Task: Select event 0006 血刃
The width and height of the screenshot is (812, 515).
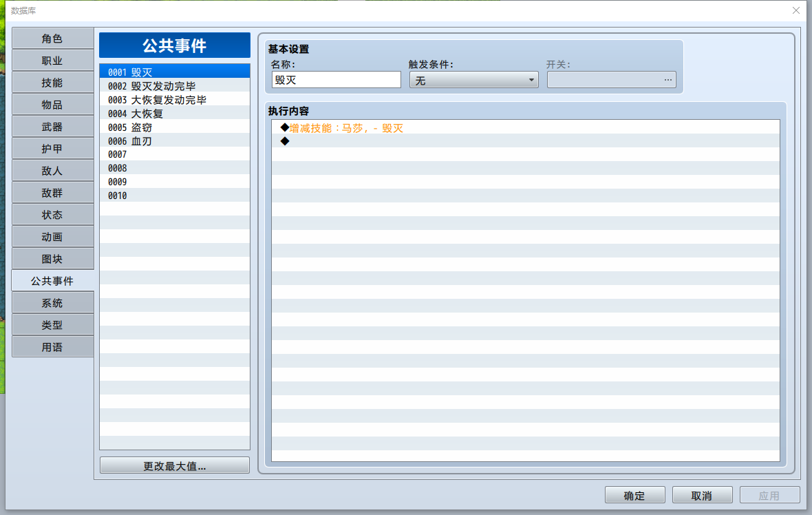Action: 175,141
